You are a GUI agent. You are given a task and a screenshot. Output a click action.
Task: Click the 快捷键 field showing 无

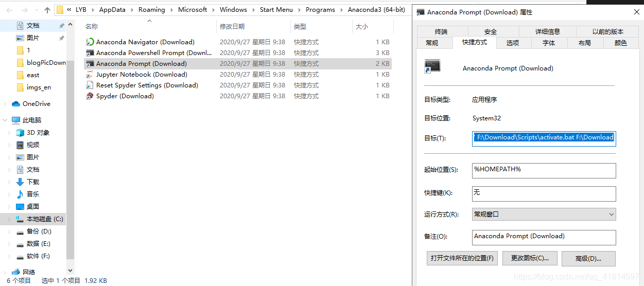pyautogui.click(x=544, y=193)
